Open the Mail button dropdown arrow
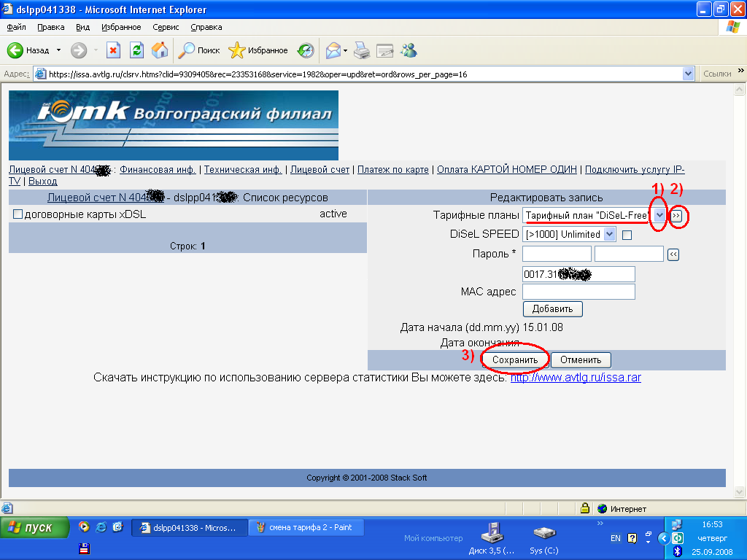Viewport: 747px width, 560px height. (x=345, y=50)
